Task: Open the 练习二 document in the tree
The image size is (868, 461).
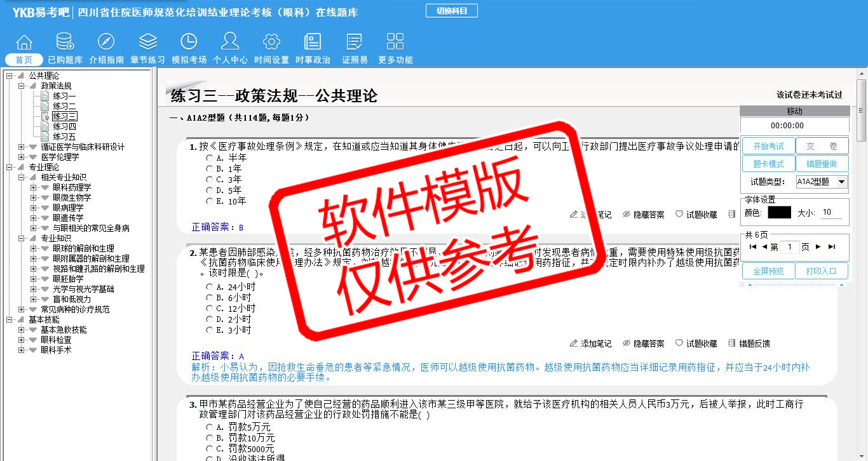Action: point(64,106)
